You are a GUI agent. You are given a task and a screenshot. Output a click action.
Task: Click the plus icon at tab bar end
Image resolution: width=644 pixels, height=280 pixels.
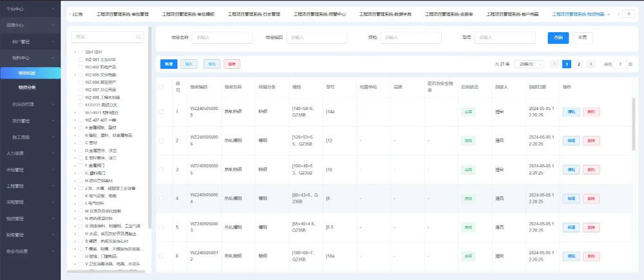(629, 14)
